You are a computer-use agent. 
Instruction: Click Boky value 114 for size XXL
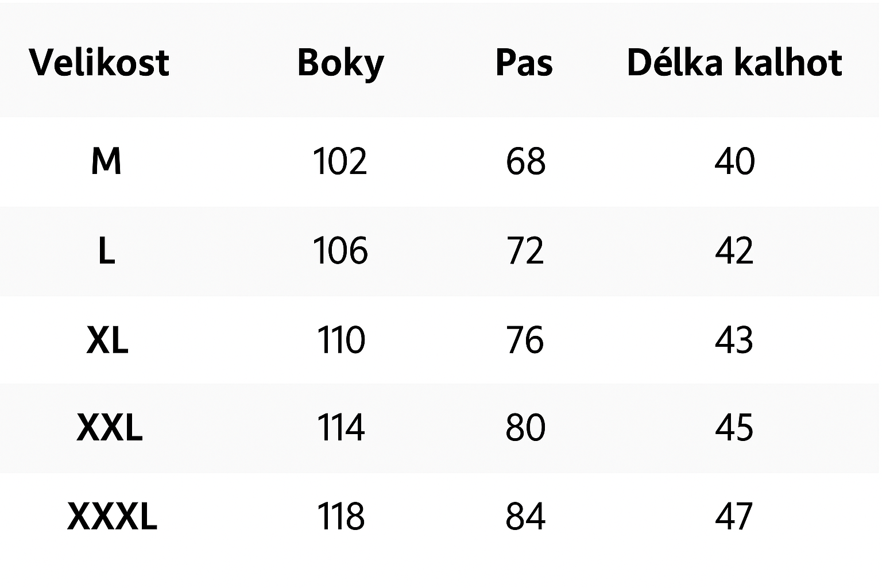point(341,428)
